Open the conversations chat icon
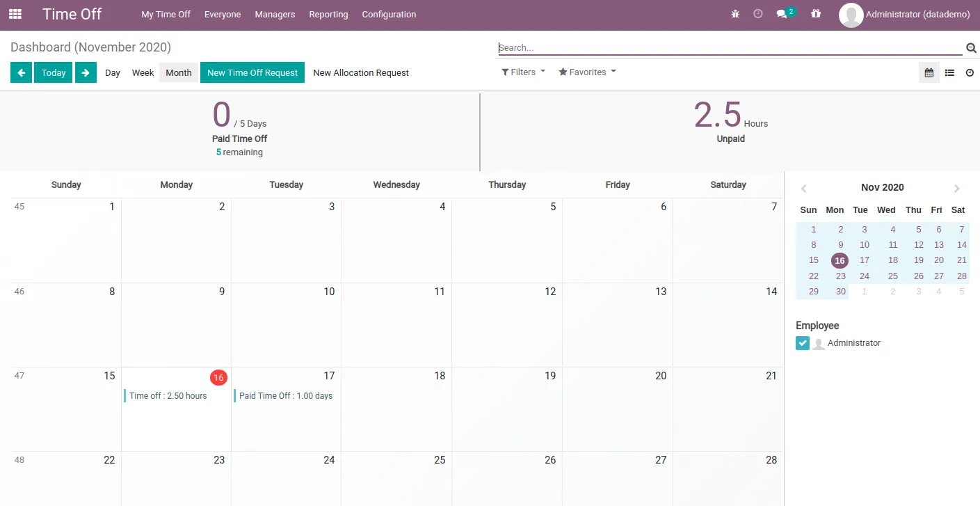Viewport: 980px width, 506px height. [x=782, y=14]
